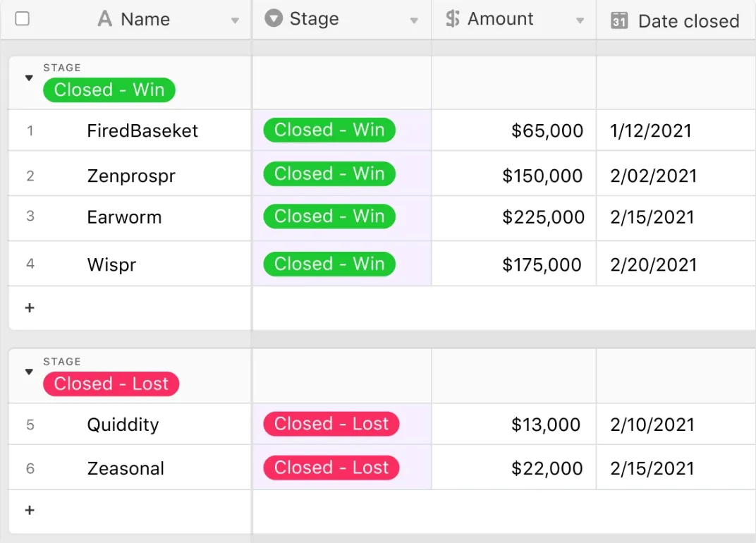Select the $225,000 amount cell

(514, 218)
